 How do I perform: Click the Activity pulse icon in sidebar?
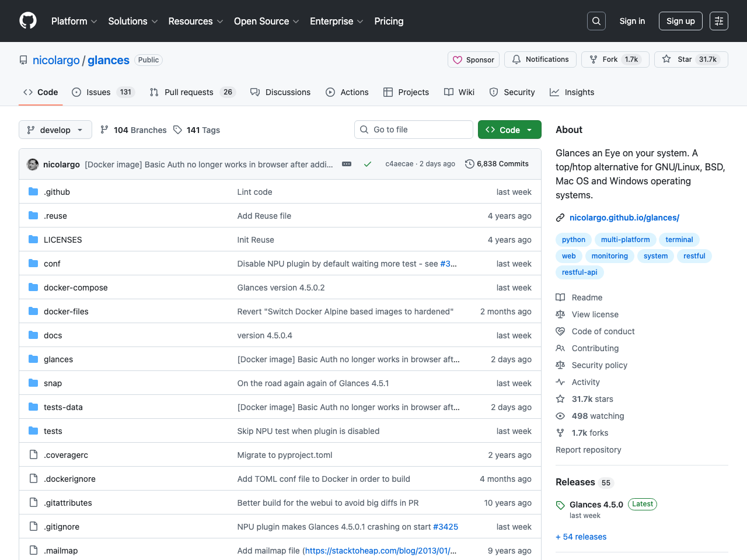[560, 382]
